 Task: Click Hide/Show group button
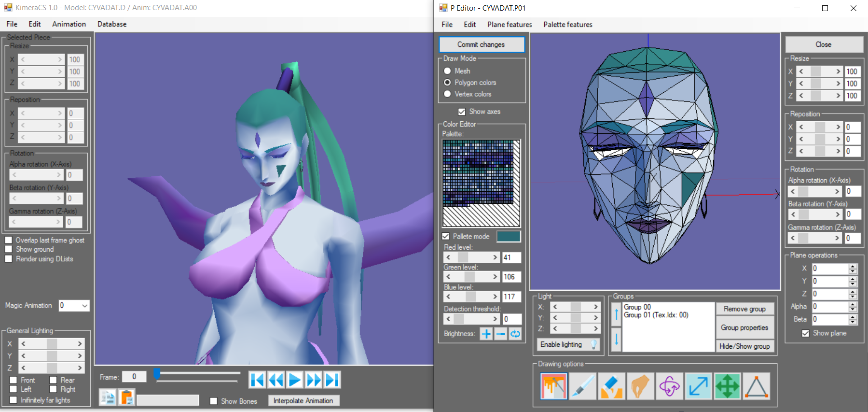pyautogui.click(x=744, y=346)
